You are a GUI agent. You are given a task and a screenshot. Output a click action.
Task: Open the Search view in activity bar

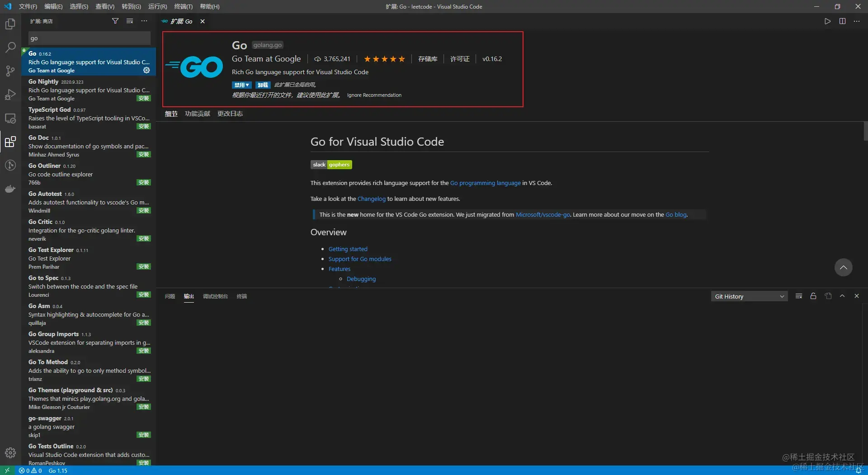pos(10,47)
